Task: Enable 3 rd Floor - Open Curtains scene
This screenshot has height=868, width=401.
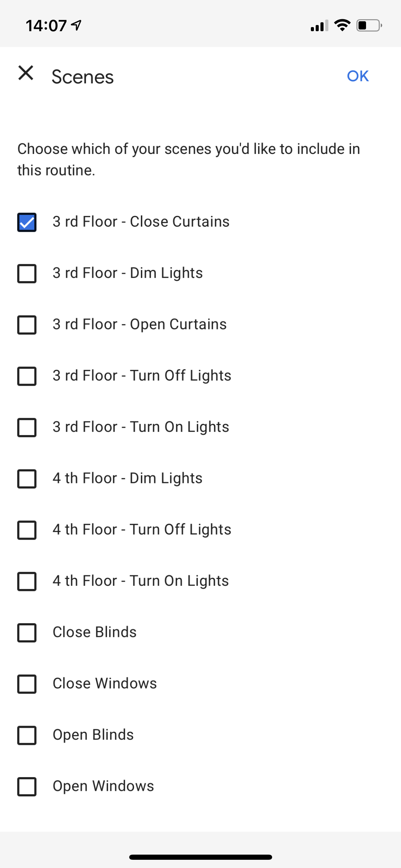Action: (27, 325)
